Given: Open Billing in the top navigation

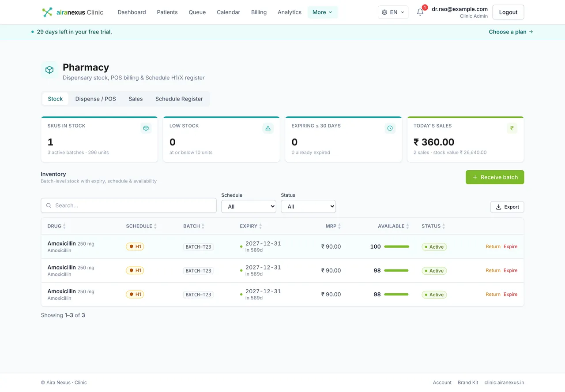Looking at the screenshot, I should pyautogui.click(x=259, y=12).
